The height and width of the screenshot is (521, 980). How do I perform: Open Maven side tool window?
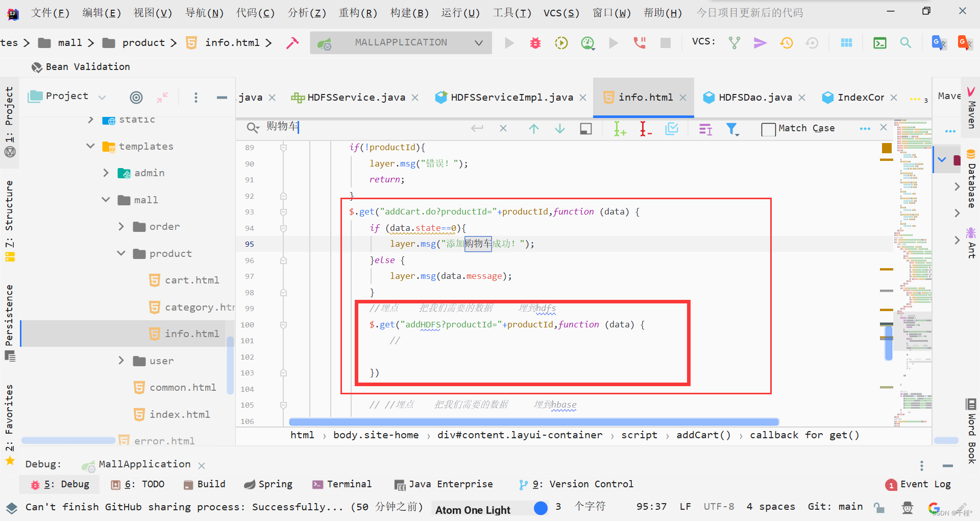pos(971,107)
